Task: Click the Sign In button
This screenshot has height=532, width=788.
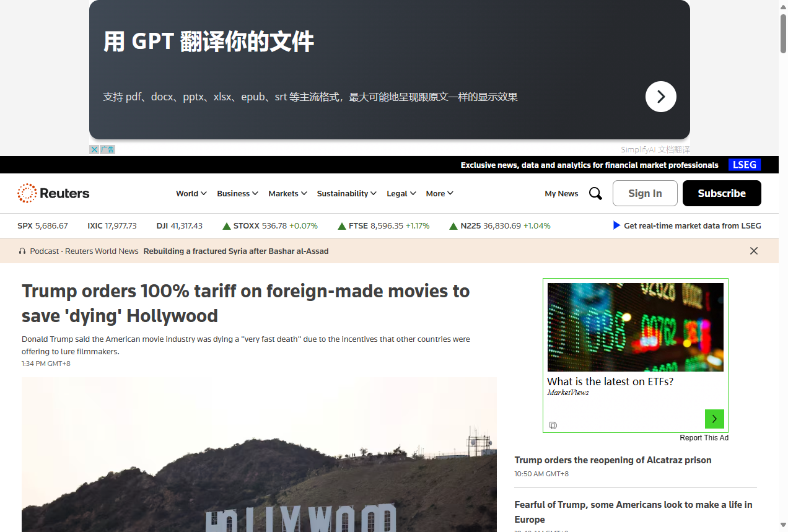Action: coord(644,193)
